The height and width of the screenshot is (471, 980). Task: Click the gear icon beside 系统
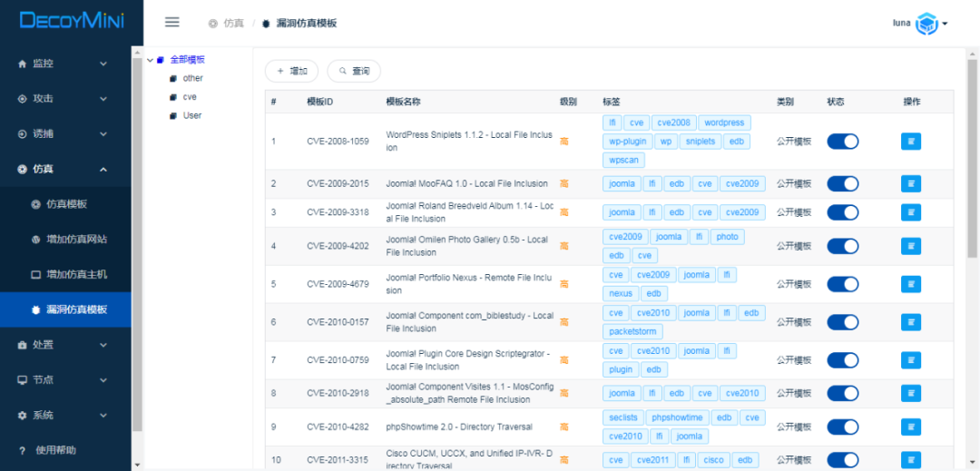tap(23, 416)
